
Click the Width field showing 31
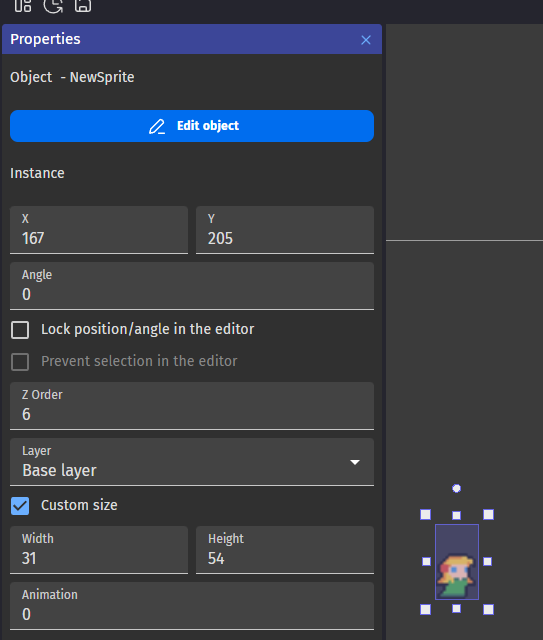(99, 550)
